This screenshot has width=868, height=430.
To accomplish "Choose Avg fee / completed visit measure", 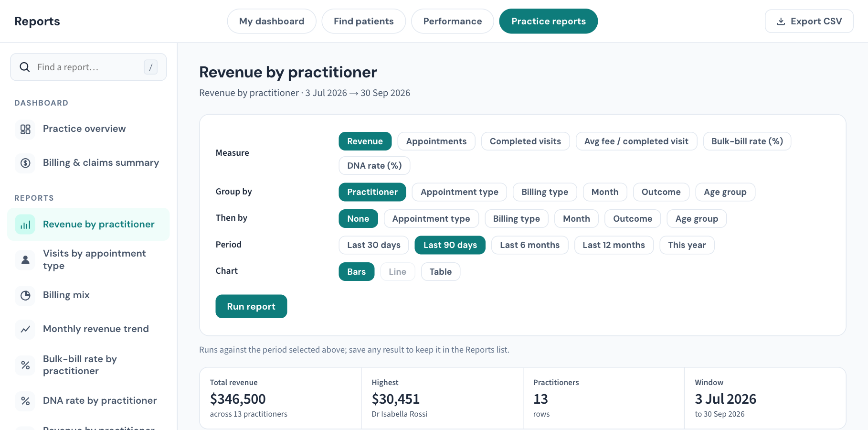I will click(636, 141).
